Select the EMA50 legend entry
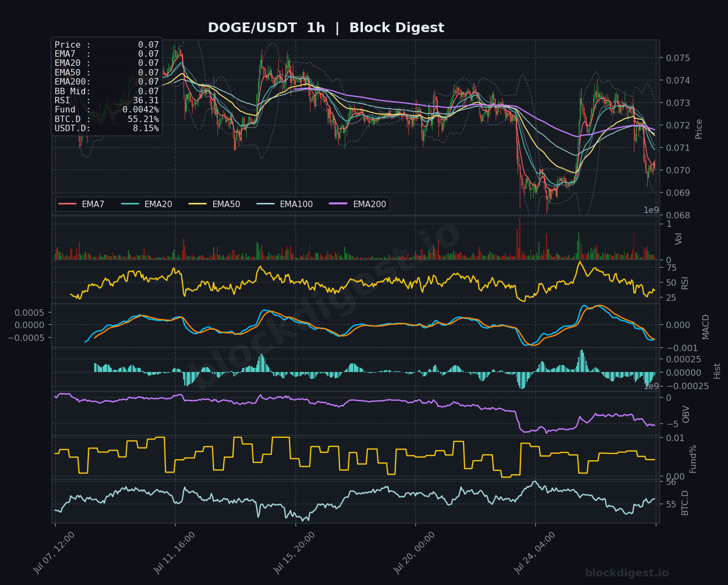The width and height of the screenshot is (728, 585). [x=214, y=204]
